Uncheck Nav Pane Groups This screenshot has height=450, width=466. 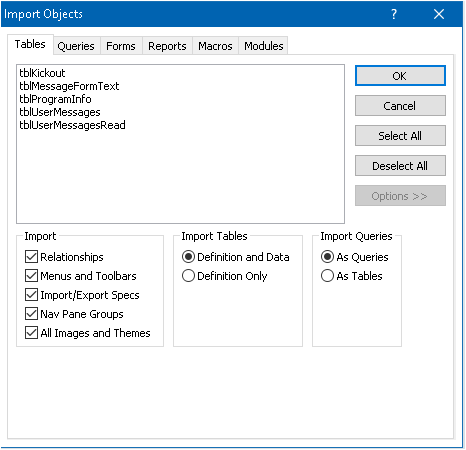(31, 314)
